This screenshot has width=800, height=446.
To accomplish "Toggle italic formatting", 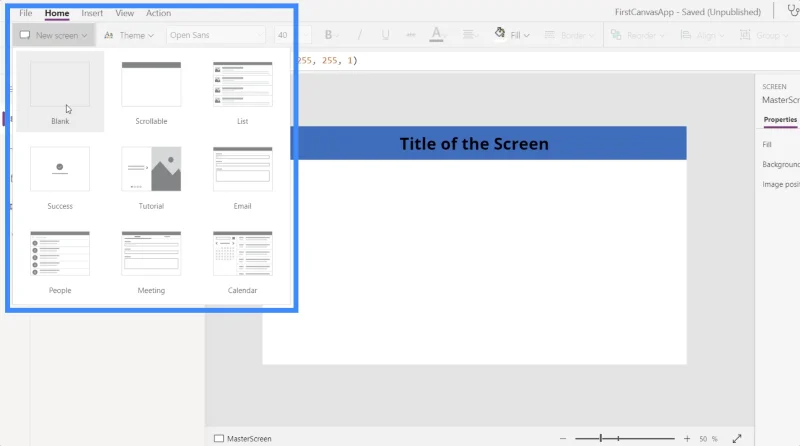I will tap(360, 35).
